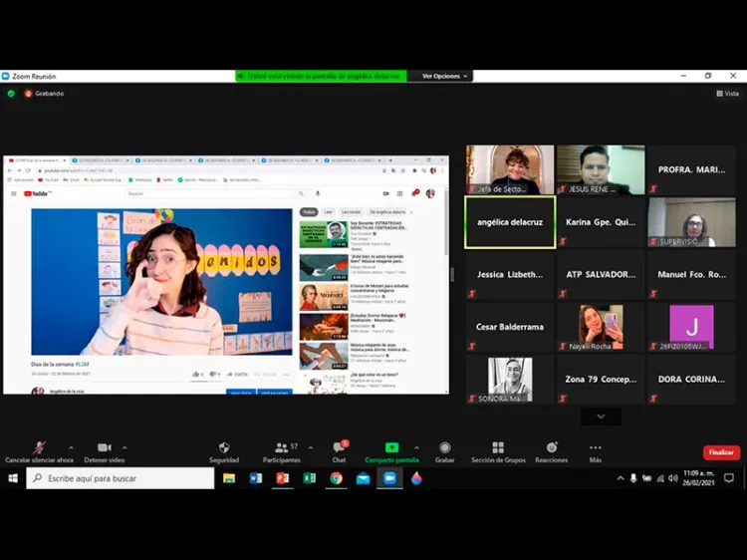Open the Reacciones emoji menu

point(551,450)
